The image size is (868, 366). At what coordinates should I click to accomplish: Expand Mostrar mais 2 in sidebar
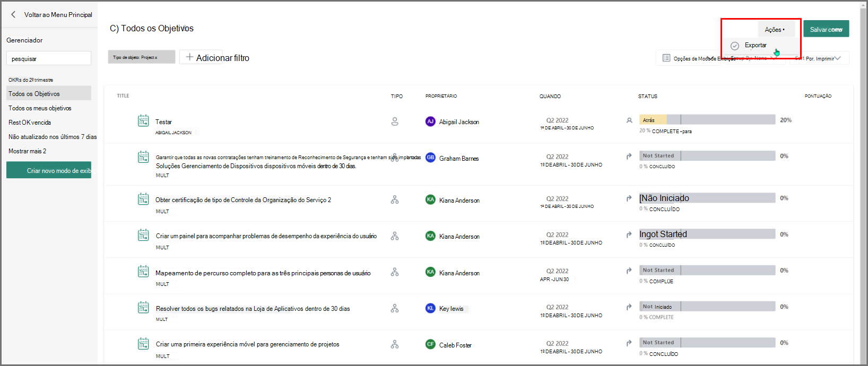tap(27, 151)
